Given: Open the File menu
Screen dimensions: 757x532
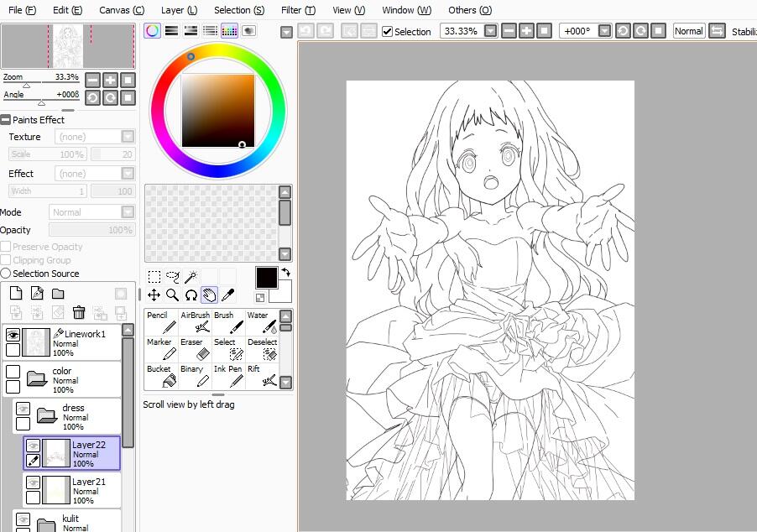Looking at the screenshot, I should click(22, 10).
